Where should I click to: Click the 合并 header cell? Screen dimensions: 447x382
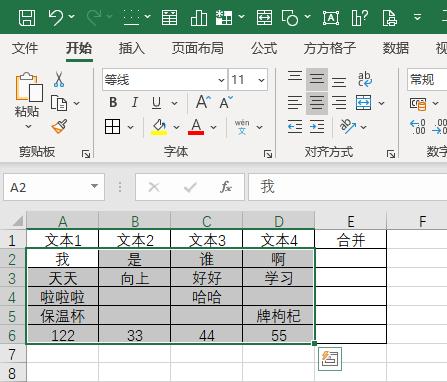[x=351, y=239]
